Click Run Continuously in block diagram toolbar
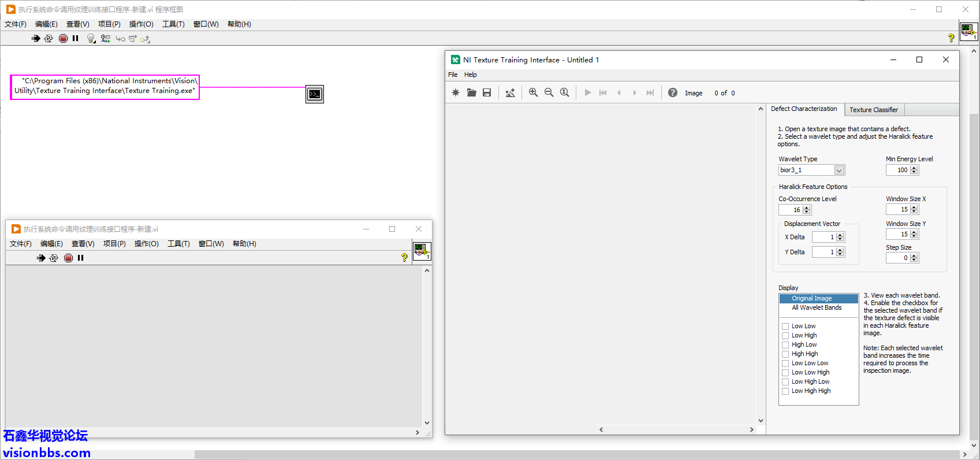 pyautogui.click(x=49, y=39)
